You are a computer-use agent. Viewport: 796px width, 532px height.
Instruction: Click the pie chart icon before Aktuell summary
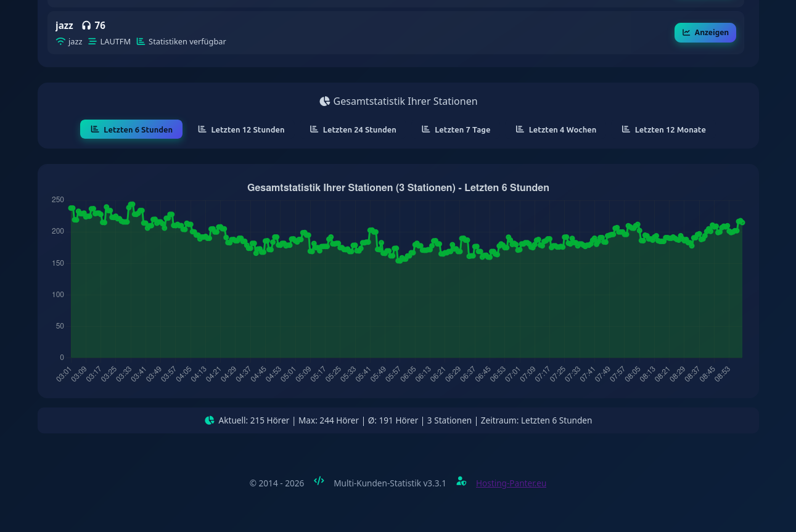[x=210, y=420]
